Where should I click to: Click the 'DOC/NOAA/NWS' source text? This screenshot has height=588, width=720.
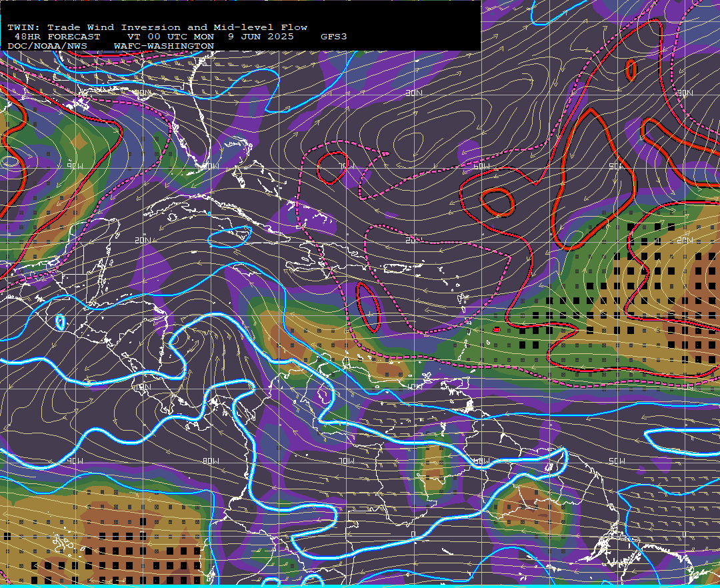point(47,47)
